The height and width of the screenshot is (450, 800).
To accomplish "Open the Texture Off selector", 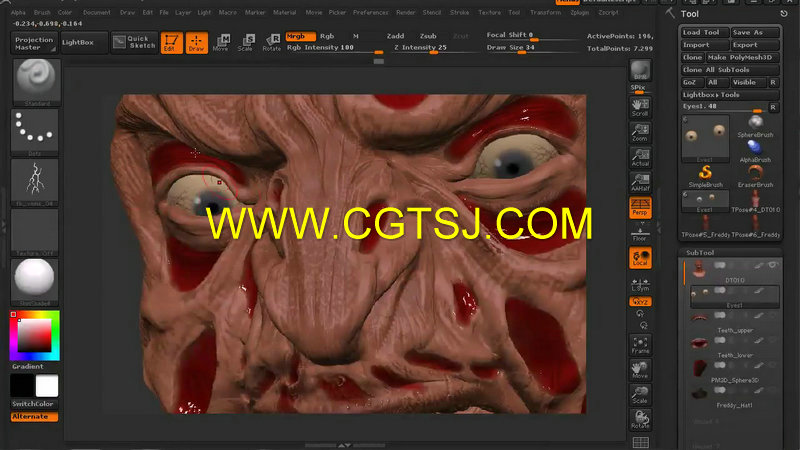I will 35,232.
